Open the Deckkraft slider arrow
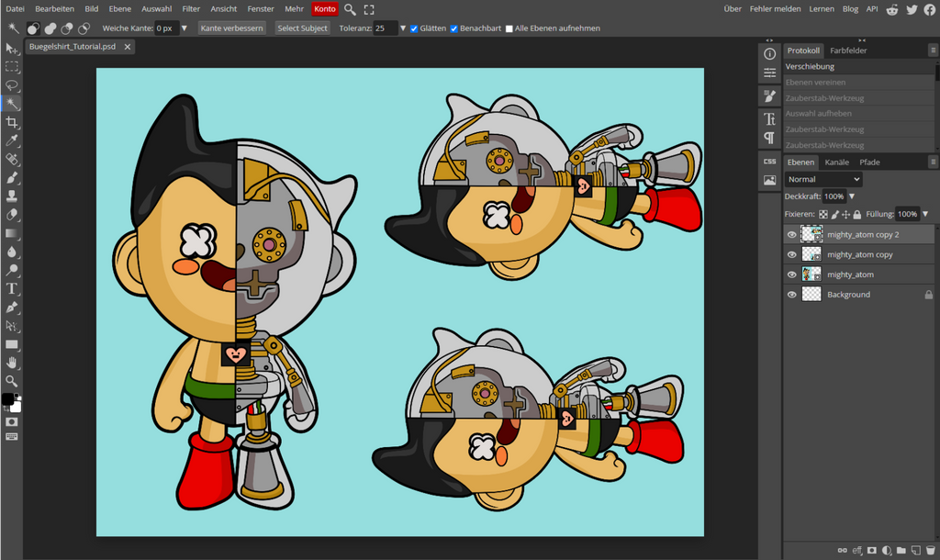Image resolution: width=940 pixels, height=560 pixels. pos(852,196)
